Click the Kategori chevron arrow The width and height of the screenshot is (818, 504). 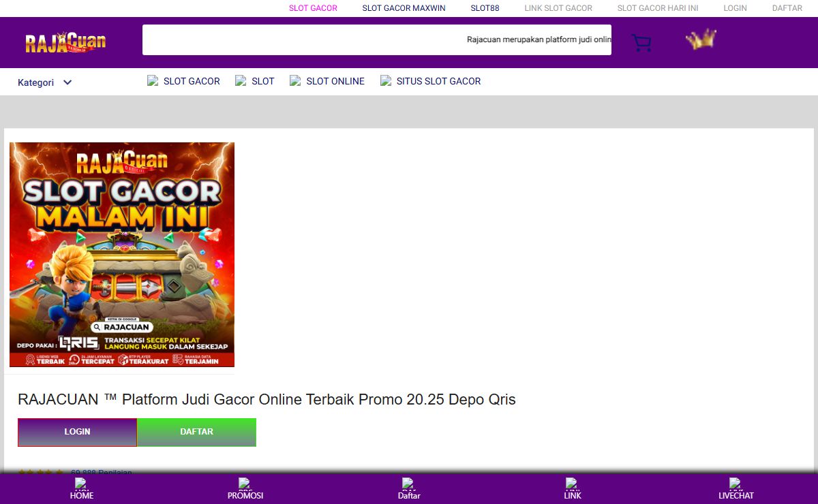(67, 82)
